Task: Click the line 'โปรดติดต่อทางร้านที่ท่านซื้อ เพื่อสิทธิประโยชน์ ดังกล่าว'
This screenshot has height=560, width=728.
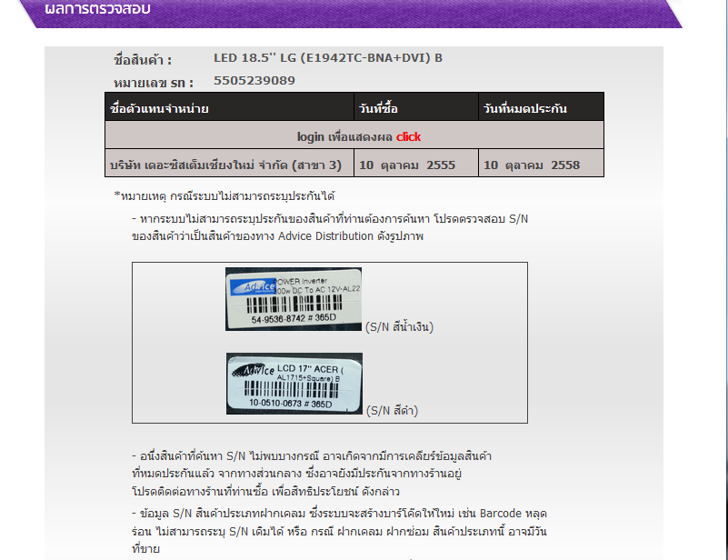Action: pos(265,491)
